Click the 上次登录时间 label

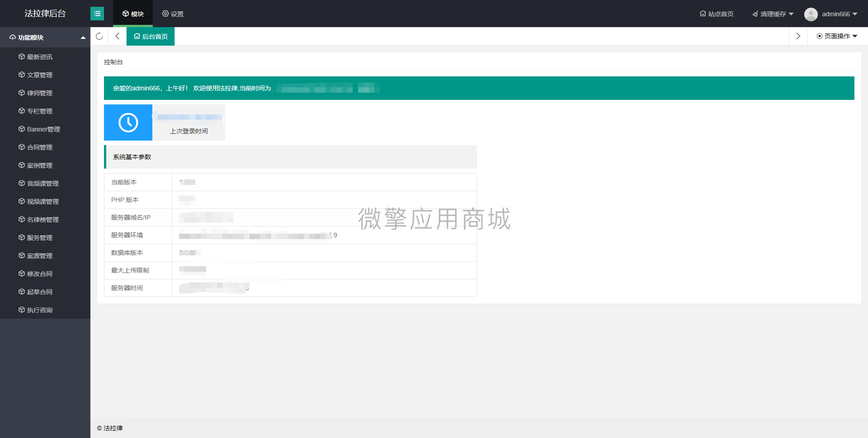coord(189,131)
